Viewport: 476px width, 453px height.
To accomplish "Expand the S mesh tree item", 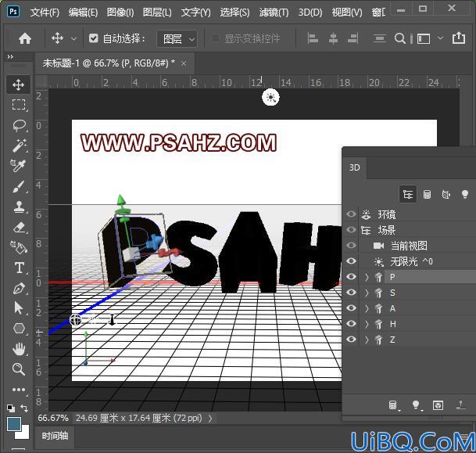I will (x=367, y=293).
